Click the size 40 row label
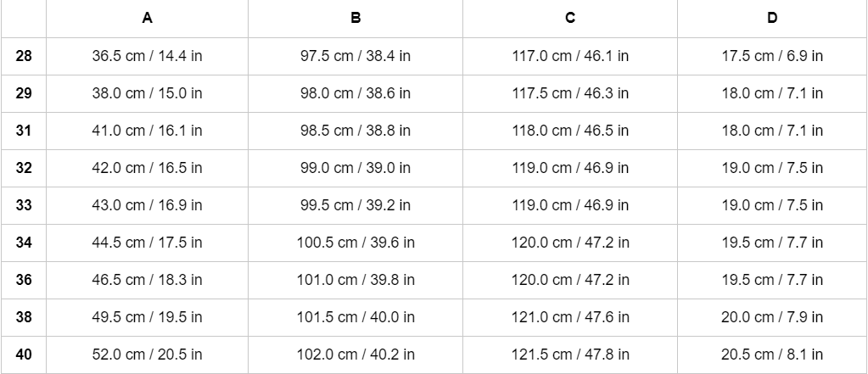Viewport: 868px width, 374px height. tap(24, 354)
